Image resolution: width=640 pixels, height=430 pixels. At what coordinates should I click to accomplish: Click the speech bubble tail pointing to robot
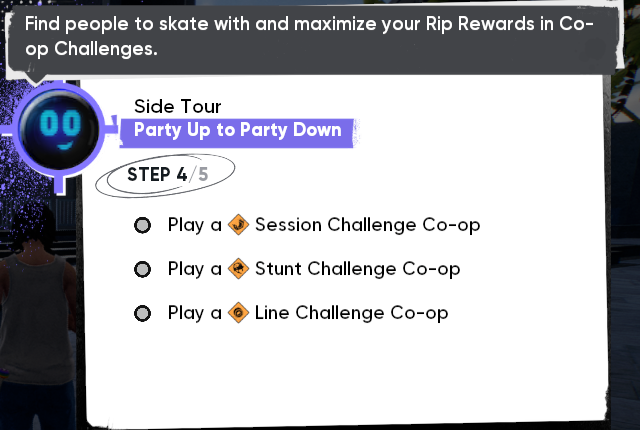[36, 78]
